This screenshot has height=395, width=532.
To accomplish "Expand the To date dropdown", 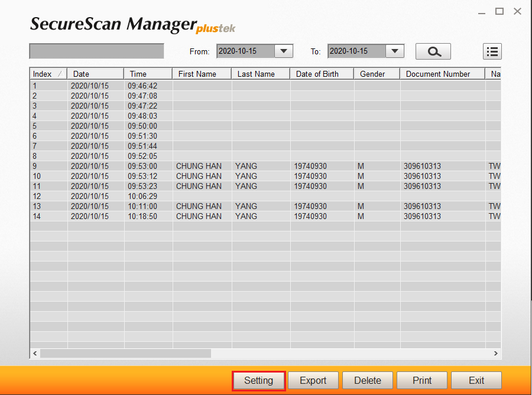I will pos(395,51).
